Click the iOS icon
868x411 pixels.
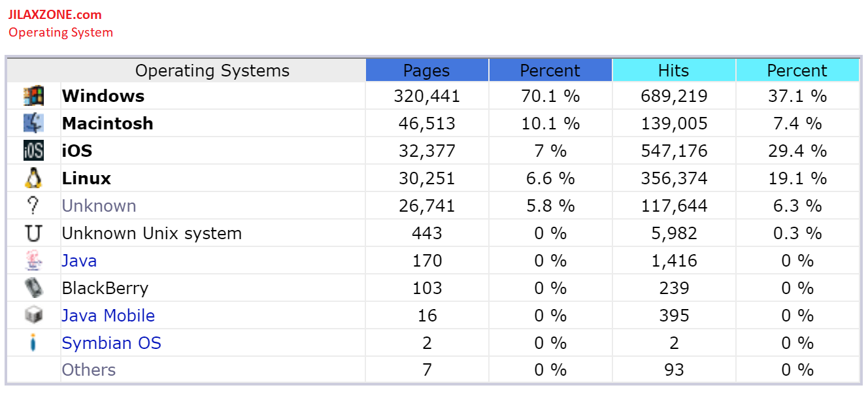click(33, 151)
